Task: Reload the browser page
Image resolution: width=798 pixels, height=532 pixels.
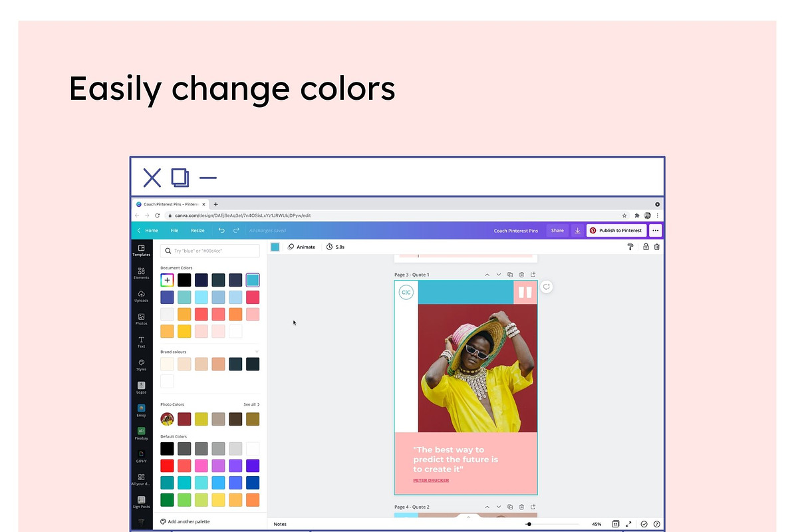Action: [x=158, y=215]
